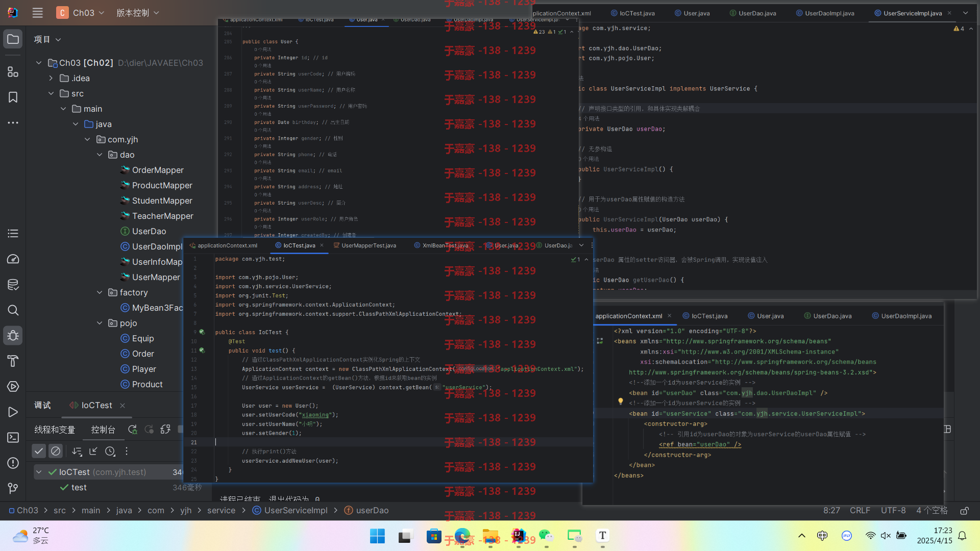Collapse IoCTest result tree node
Screen dimensions: 980x551
(x=39, y=472)
